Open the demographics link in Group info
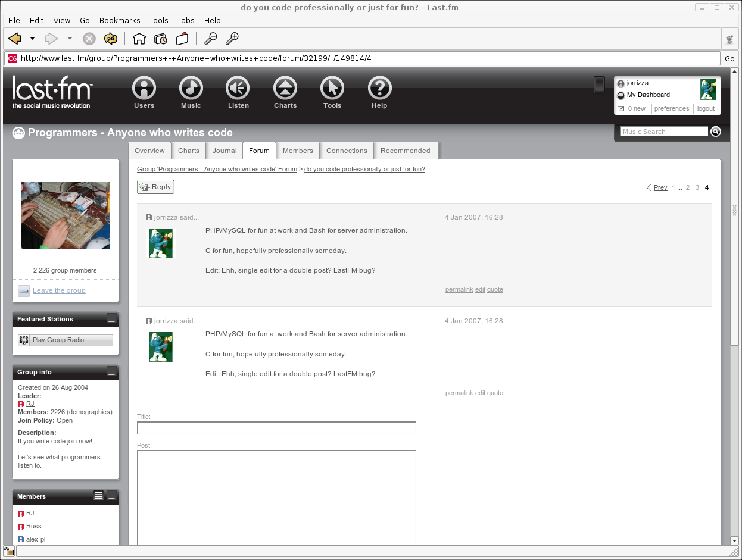This screenshot has height=560, width=742. coord(90,412)
